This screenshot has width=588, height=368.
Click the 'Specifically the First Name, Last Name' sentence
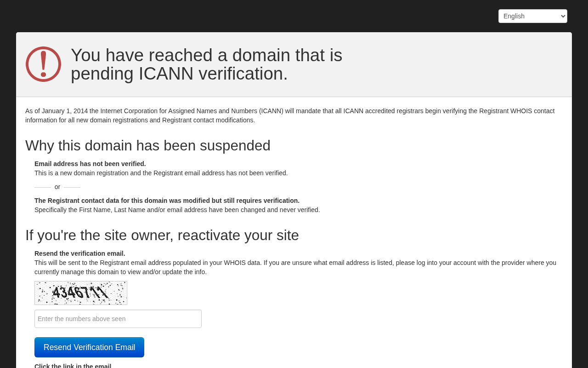click(177, 210)
